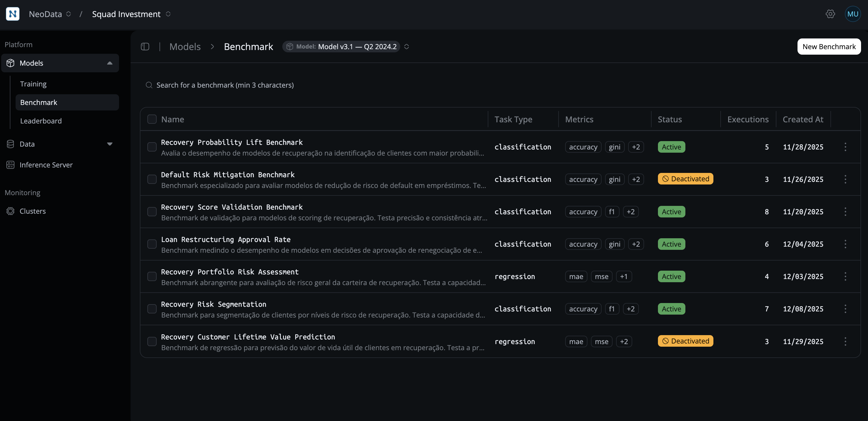
Task: Open Recovery Customer Lifetime Value Prediction benchmark
Action: (248, 337)
